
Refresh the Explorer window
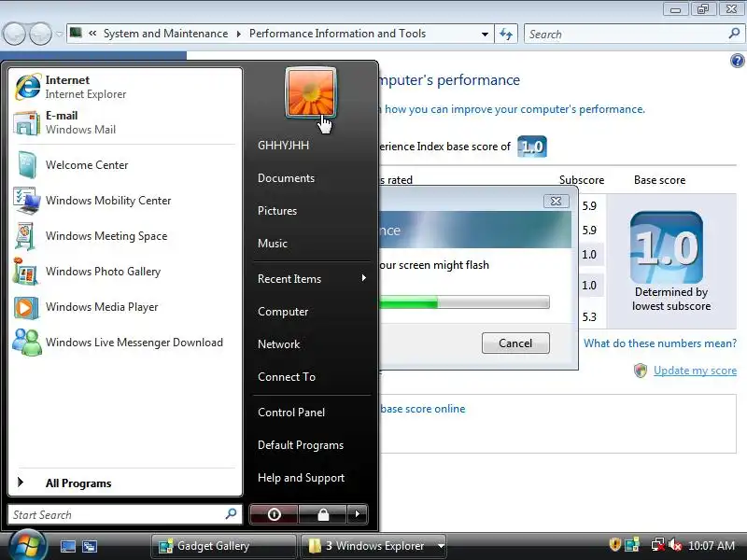(506, 34)
